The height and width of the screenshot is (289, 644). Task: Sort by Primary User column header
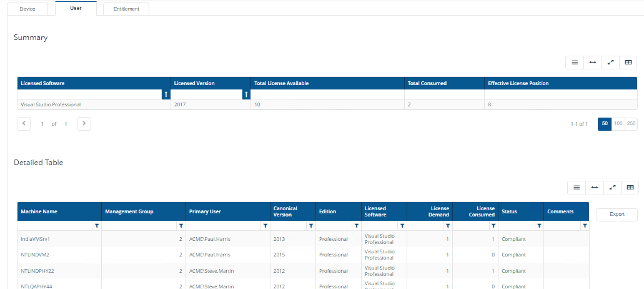click(x=228, y=211)
